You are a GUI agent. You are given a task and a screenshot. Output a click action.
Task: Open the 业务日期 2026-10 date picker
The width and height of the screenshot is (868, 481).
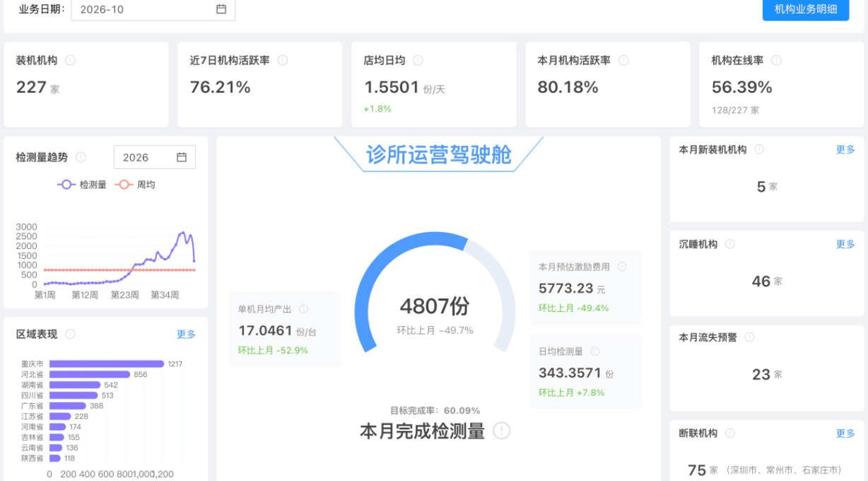(x=153, y=9)
